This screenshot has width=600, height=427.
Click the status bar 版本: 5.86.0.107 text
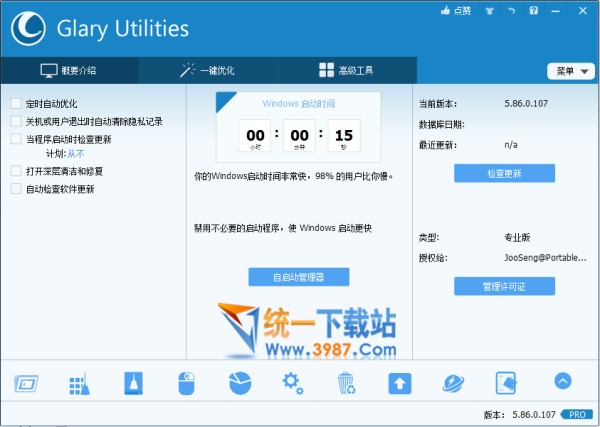(x=520, y=414)
